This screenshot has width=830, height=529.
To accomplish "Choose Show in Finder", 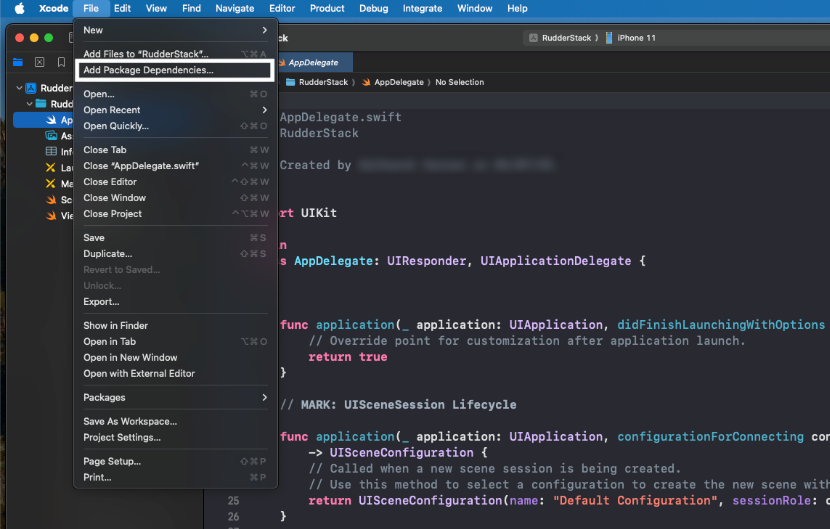I will point(175,326).
